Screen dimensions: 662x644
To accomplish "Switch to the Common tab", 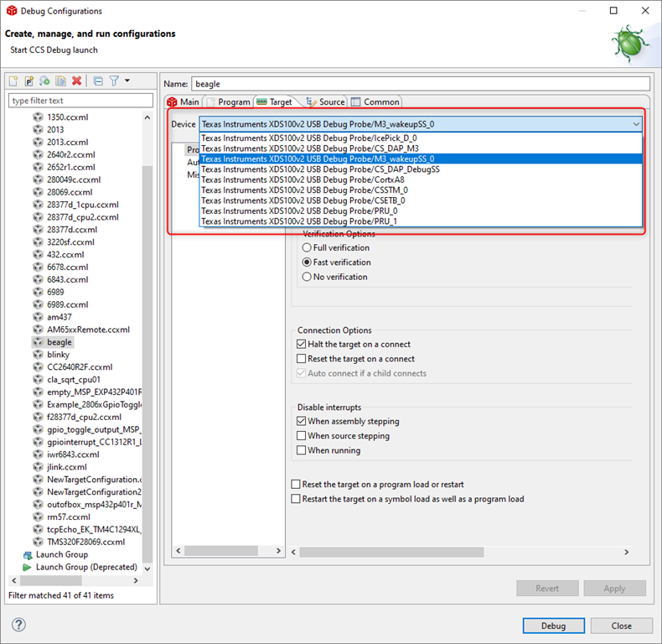I will [375, 101].
